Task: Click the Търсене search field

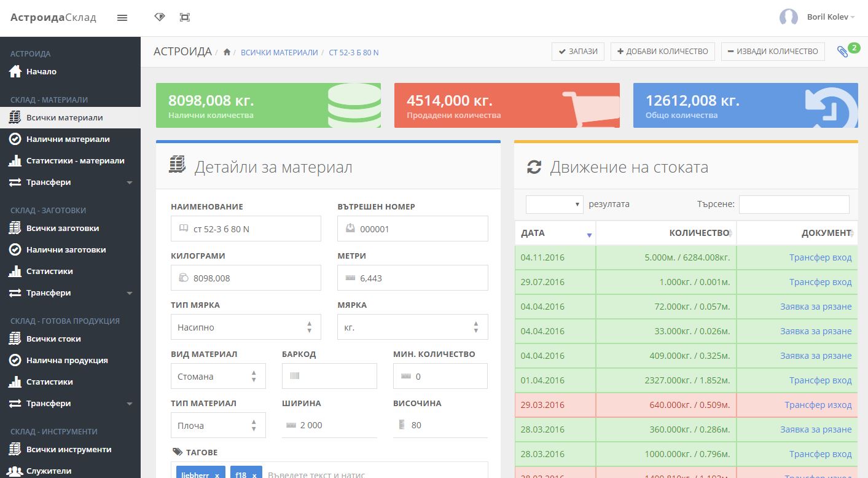Action: (794, 204)
